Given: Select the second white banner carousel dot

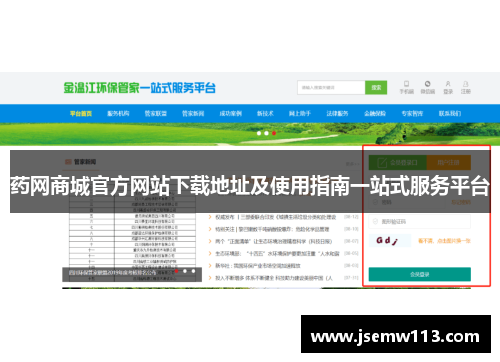Looking at the screenshot, I should click(x=266, y=133).
